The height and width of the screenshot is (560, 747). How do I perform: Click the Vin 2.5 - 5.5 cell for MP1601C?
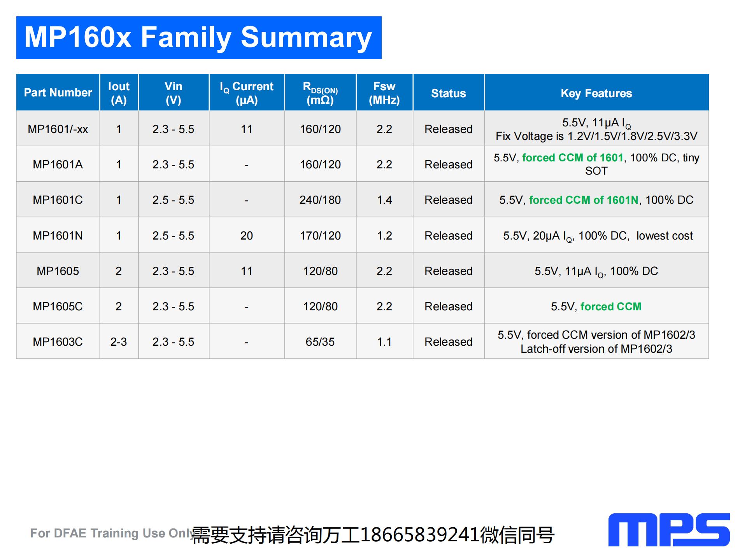click(x=174, y=200)
